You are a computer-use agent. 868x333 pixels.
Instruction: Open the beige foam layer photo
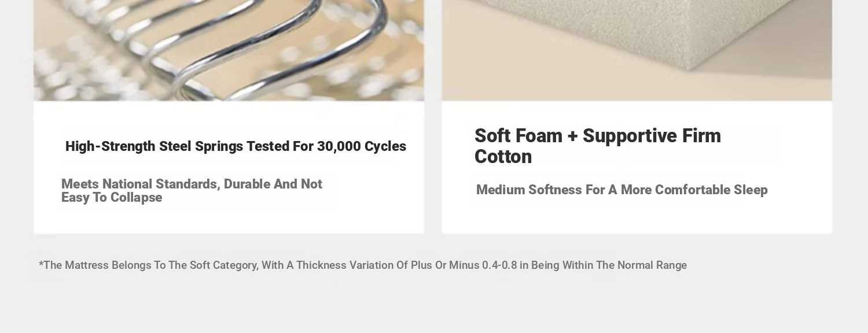[x=637, y=50]
